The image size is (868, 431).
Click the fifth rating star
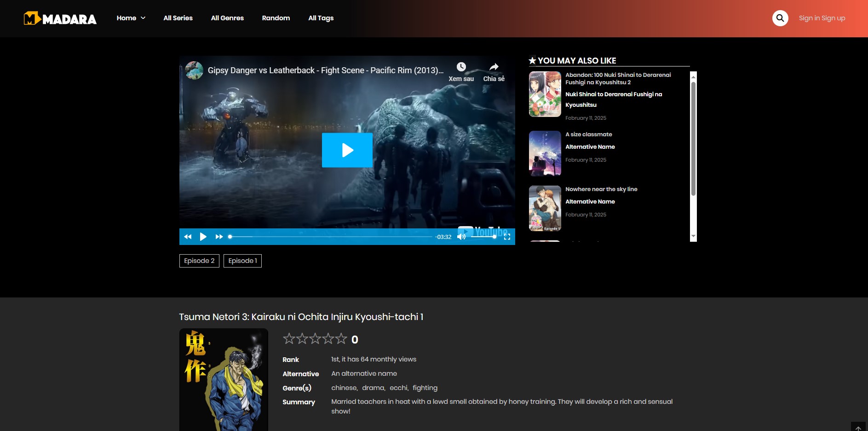coord(341,339)
